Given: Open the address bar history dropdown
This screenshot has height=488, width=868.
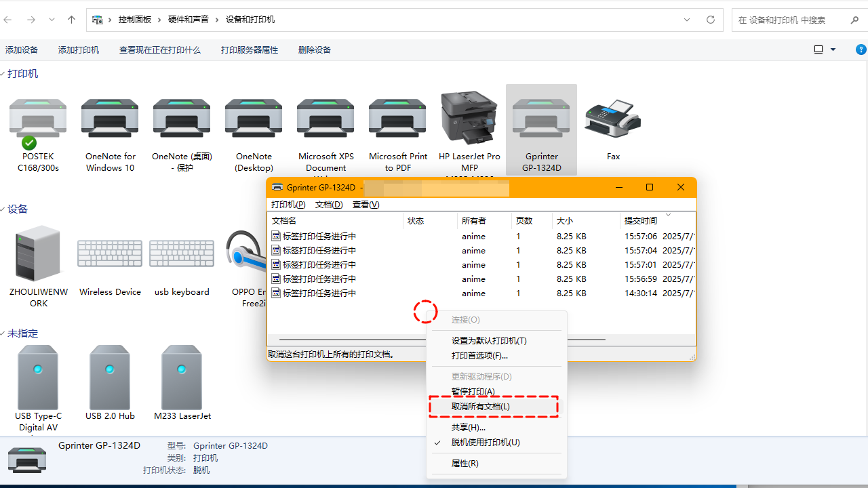Looking at the screenshot, I should (687, 20).
